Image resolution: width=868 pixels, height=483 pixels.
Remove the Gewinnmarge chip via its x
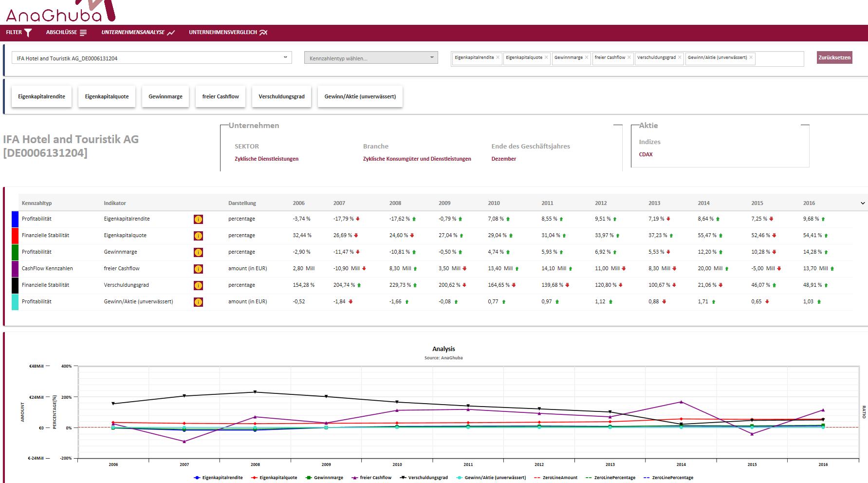click(587, 57)
